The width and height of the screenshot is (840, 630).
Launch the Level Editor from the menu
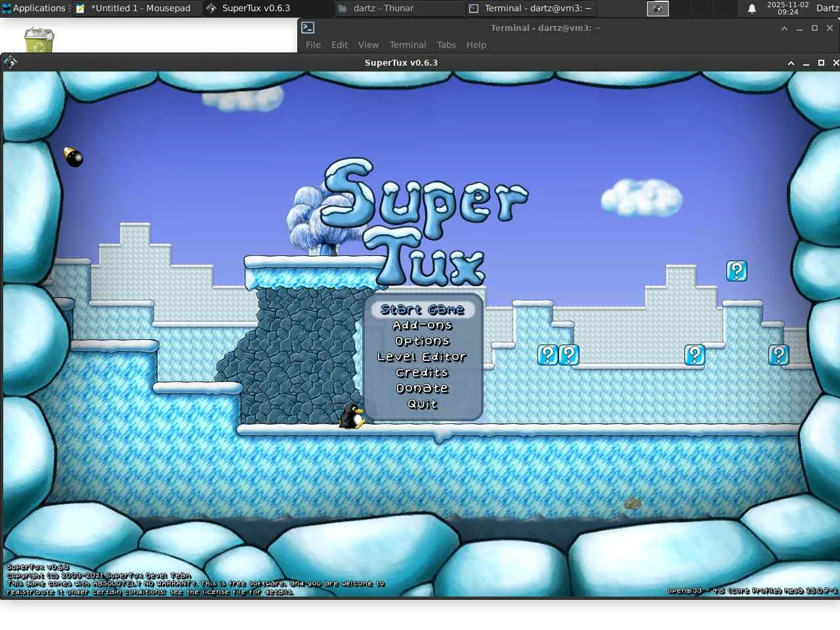coord(421,357)
